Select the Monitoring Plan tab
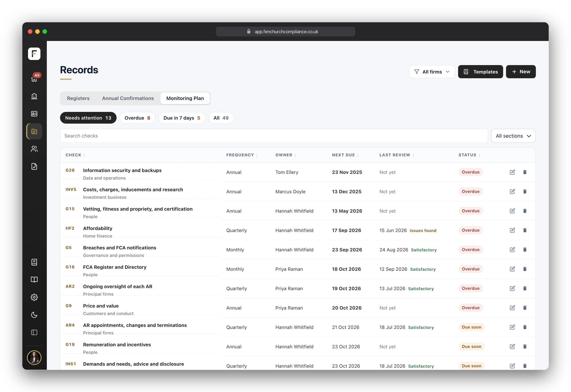Screen dimensions: 571x392 tap(185, 98)
